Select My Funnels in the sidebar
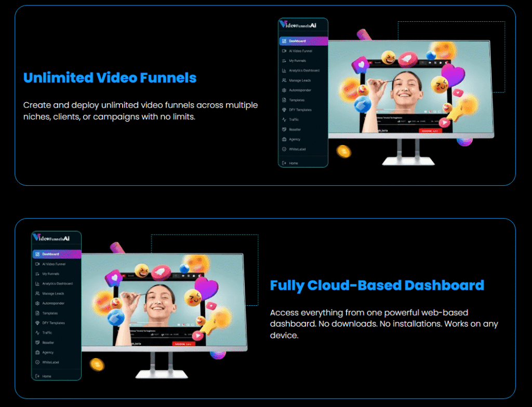The width and height of the screenshot is (532, 407). 37,274
